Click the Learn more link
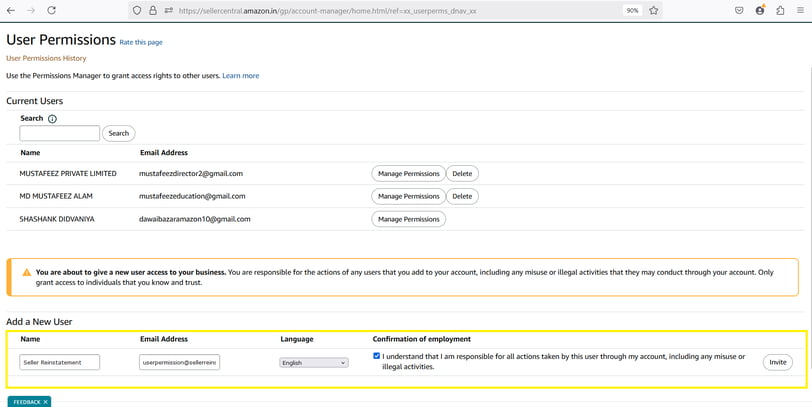 (241, 76)
